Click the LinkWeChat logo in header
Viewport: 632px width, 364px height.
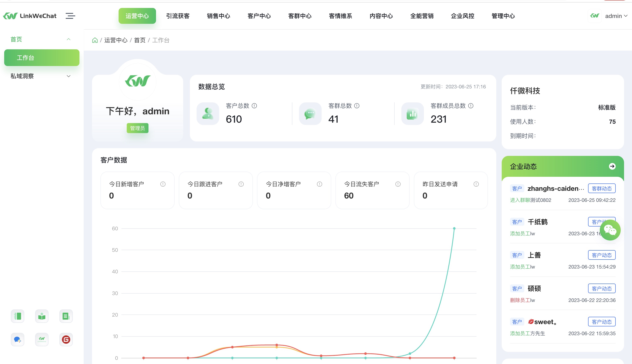click(x=30, y=16)
